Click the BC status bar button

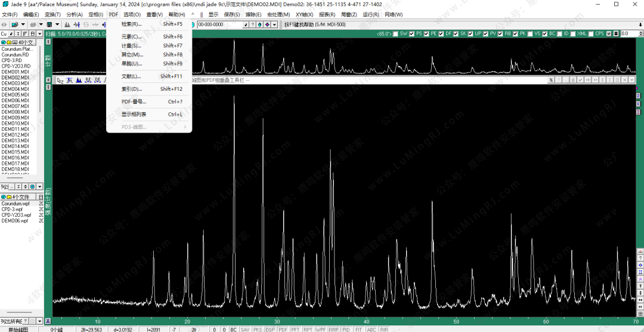tap(233, 329)
